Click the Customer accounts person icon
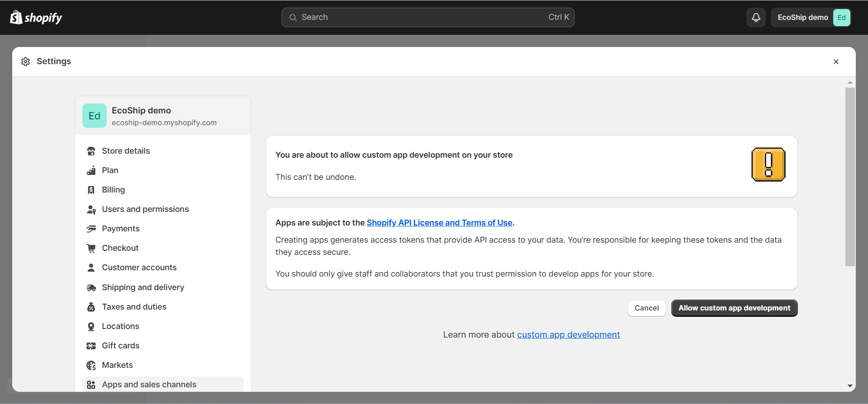This screenshot has width=868, height=404. [x=91, y=268]
